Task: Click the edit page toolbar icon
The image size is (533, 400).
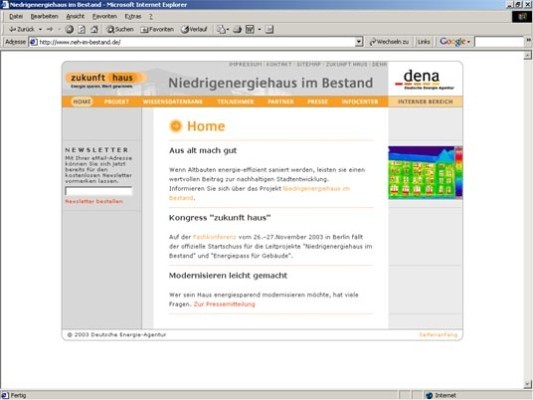Action: coord(250,30)
